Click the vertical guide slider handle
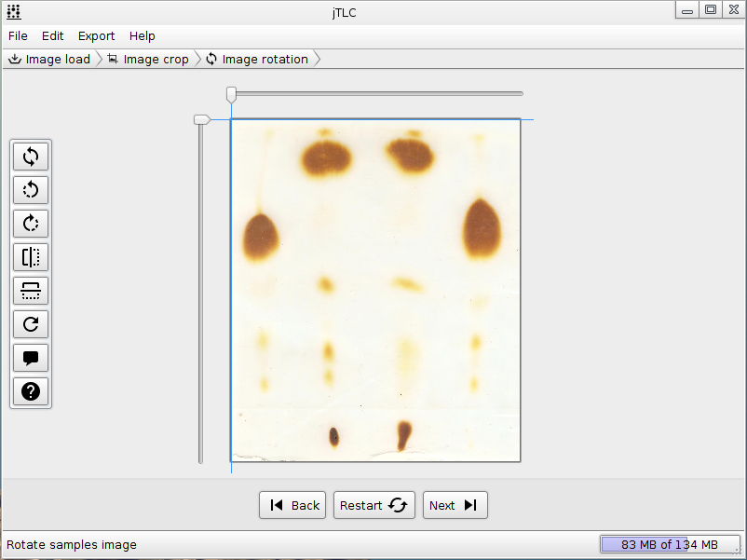The width and height of the screenshot is (747, 560). click(202, 119)
